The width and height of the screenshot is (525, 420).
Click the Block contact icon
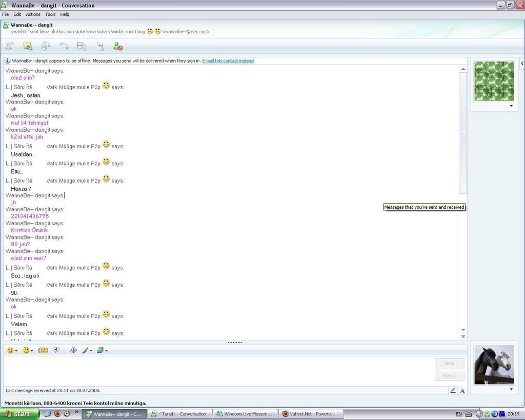coord(118,46)
